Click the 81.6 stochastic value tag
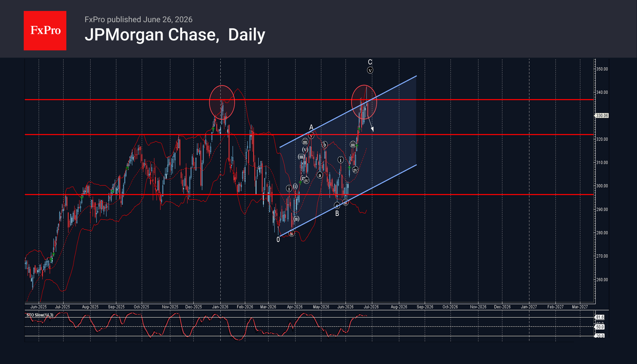The width and height of the screenshot is (637, 364). [x=600, y=317]
